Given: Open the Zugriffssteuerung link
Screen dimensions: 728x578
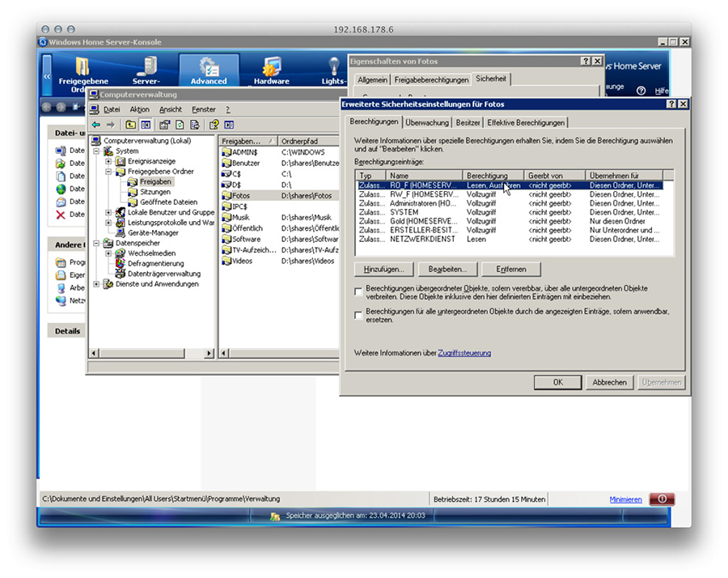Looking at the screenshot, I should click(464, 353).
